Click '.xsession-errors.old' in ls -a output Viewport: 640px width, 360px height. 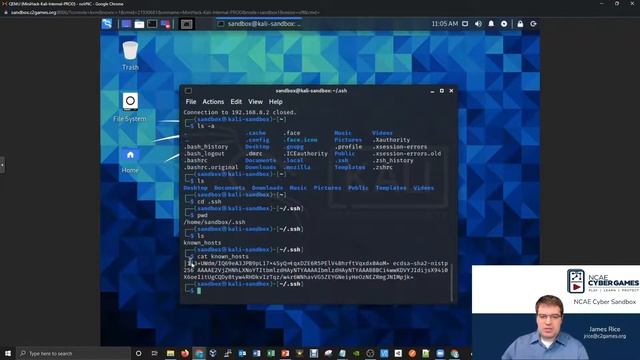(407, 153)
